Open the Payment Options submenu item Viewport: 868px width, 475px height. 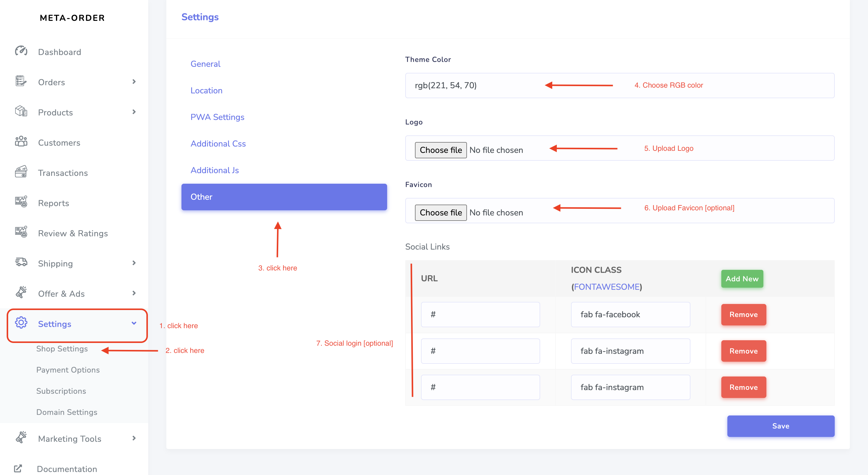[68, 370]
